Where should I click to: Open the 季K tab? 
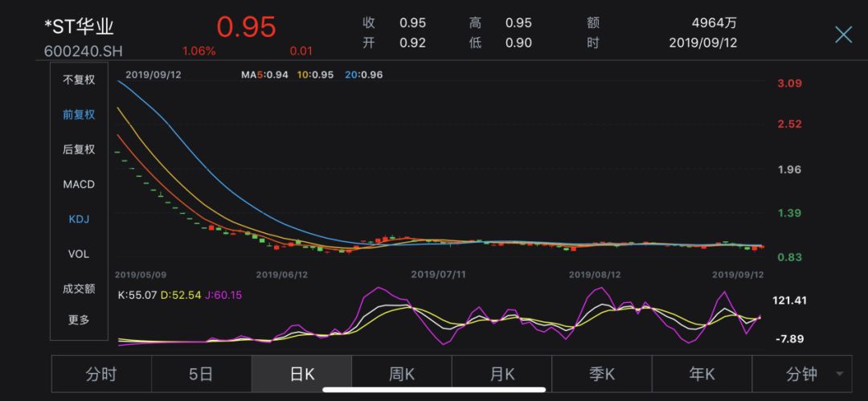602,374
